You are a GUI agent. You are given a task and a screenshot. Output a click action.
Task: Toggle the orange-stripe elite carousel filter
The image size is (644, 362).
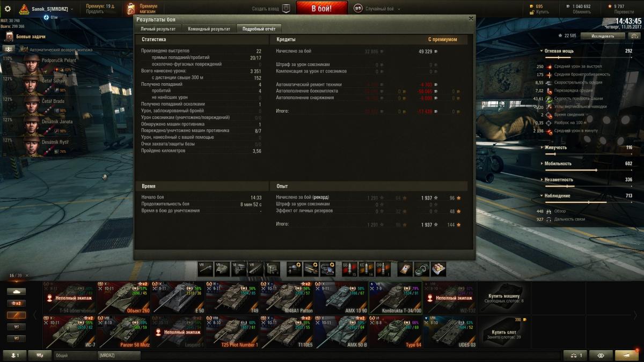[16, 315]
